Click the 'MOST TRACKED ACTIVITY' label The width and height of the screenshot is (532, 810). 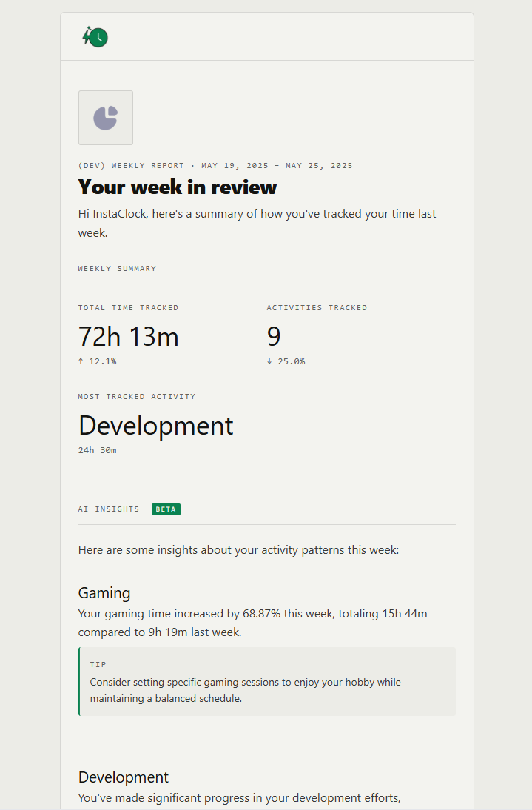(137, 397)
